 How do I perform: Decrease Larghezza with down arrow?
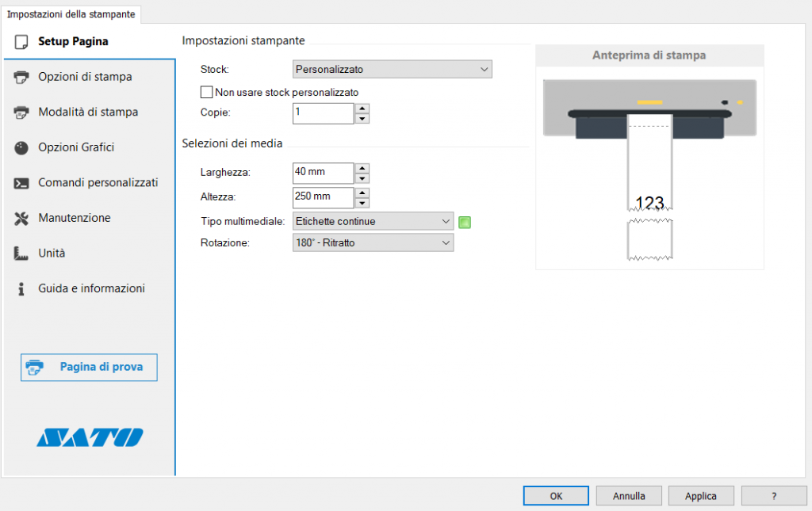(362, 178)
